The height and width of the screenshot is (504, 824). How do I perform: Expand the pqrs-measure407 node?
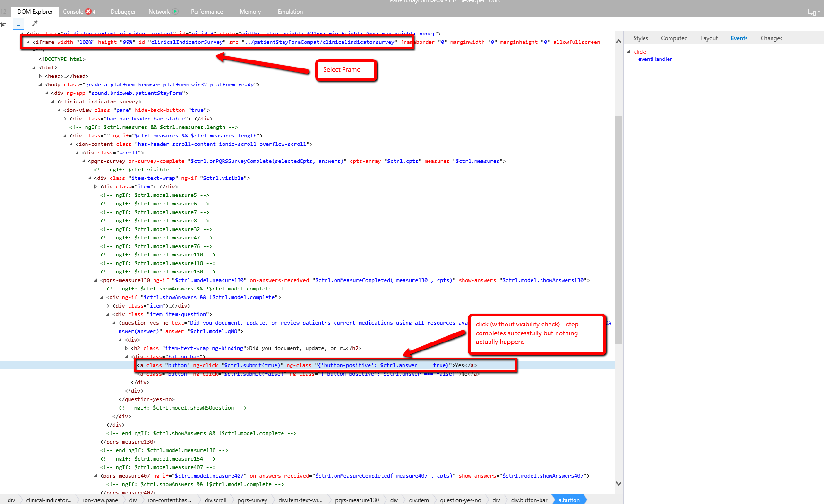click(95, 476)
